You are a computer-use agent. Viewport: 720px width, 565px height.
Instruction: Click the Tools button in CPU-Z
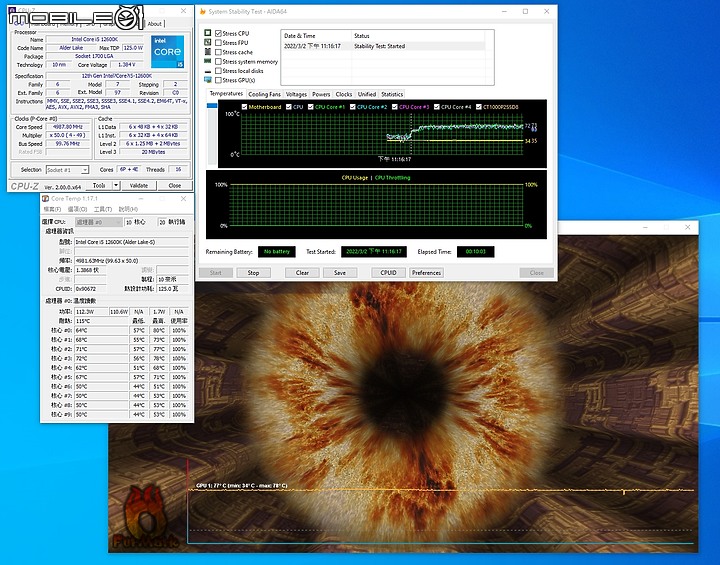[99, 186]
